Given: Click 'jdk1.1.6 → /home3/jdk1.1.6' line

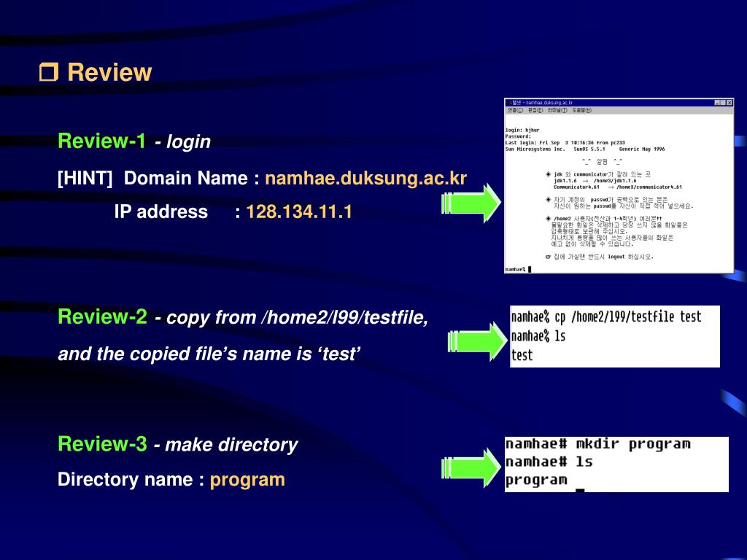Looking at the screenshot, I should point(595,181).
